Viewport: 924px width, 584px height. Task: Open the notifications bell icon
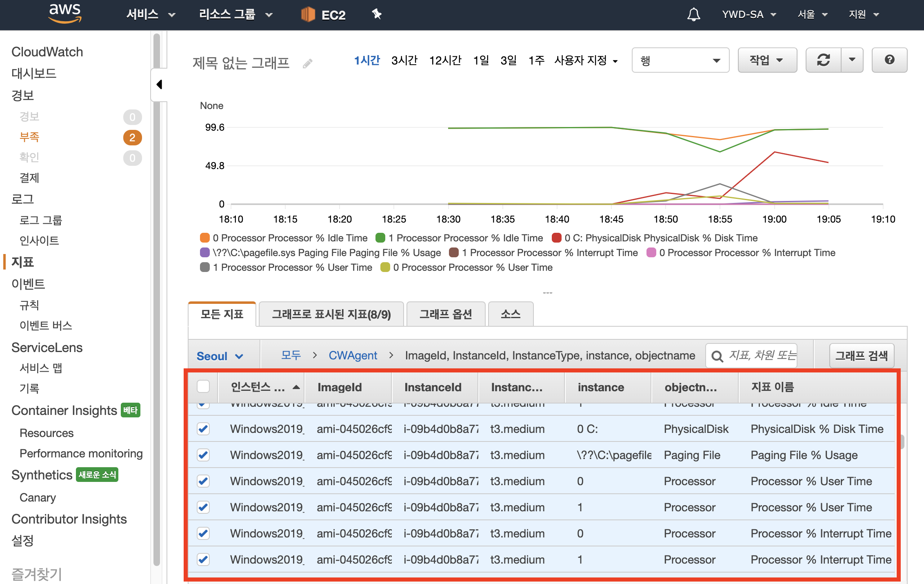[693, 15]
